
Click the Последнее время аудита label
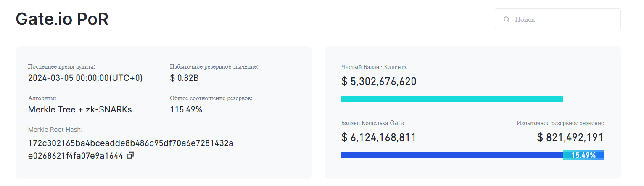[x=61, y=66]
